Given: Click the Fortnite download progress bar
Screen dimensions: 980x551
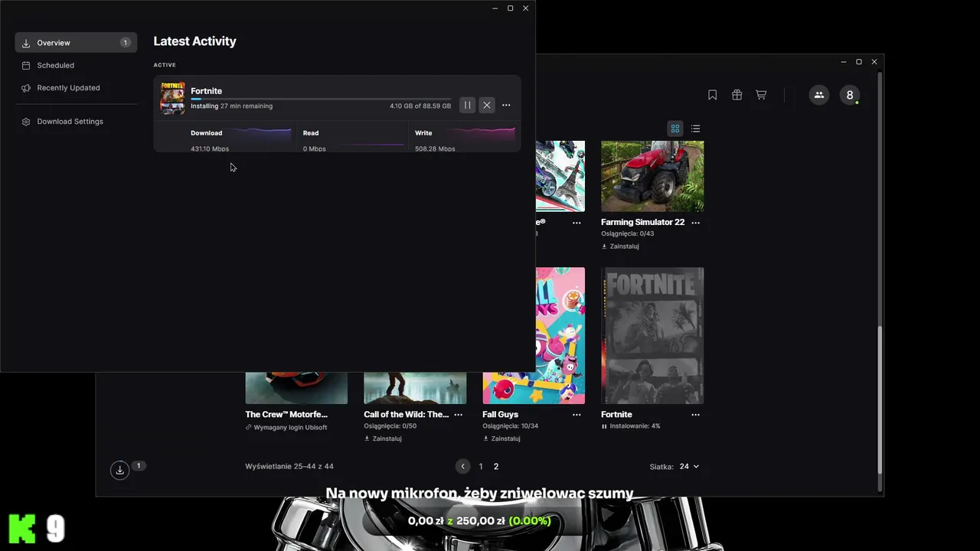Looking at the screenshot, I should pos(321,99).
